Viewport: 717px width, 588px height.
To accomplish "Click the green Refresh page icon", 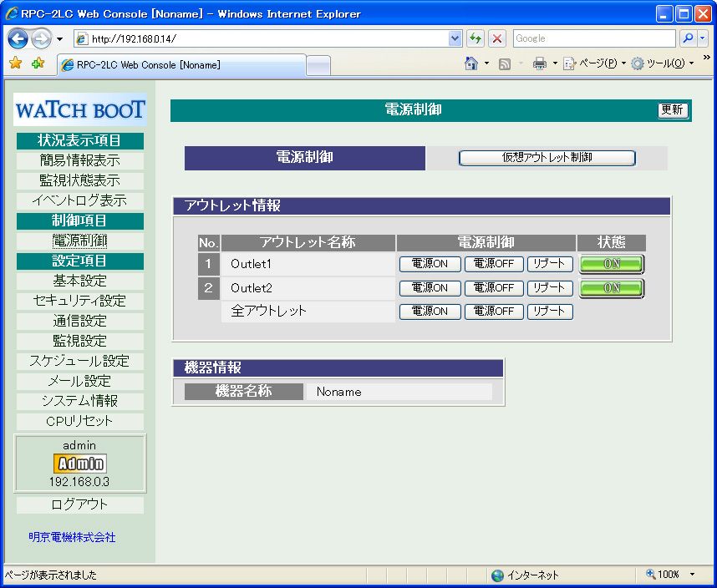I will pyautogui.click(x=475, y=38).
